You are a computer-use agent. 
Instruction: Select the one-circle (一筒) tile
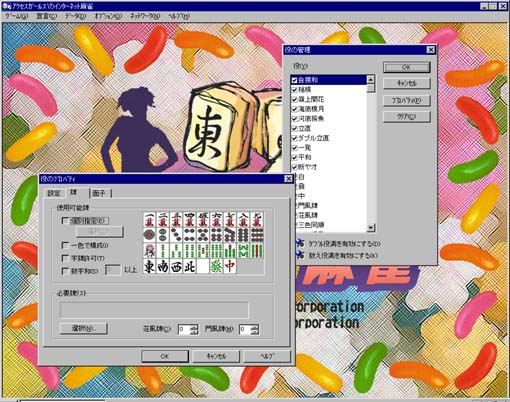point(150,235)
